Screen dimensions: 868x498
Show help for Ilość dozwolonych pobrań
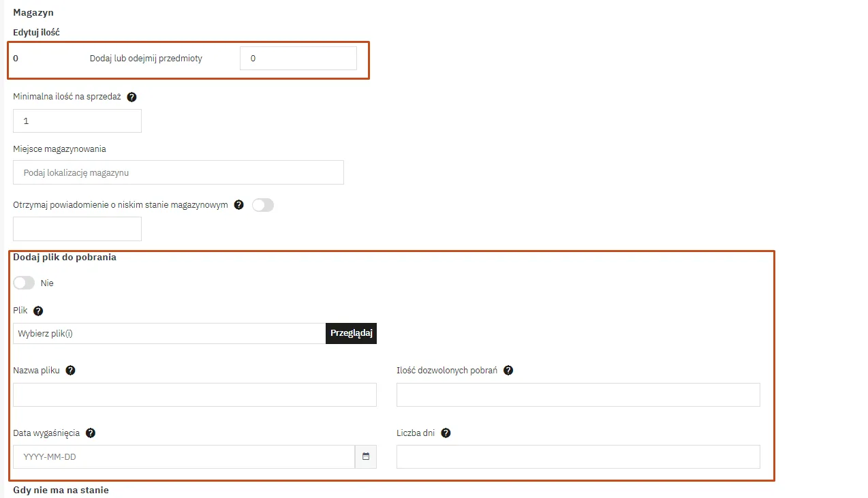[x=508, y=371]
